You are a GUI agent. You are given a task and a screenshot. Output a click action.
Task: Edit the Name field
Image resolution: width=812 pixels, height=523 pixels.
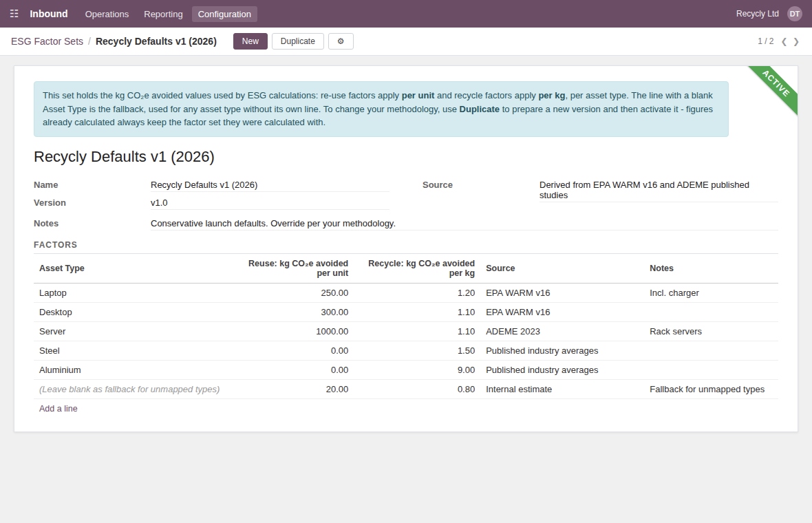click(x=270, y=185)
